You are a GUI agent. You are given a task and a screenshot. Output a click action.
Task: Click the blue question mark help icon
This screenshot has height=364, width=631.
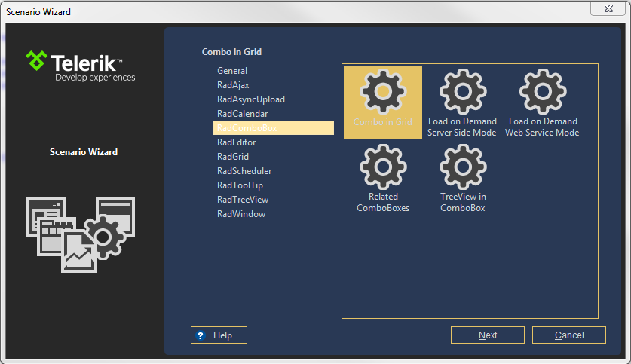point(201,335)
